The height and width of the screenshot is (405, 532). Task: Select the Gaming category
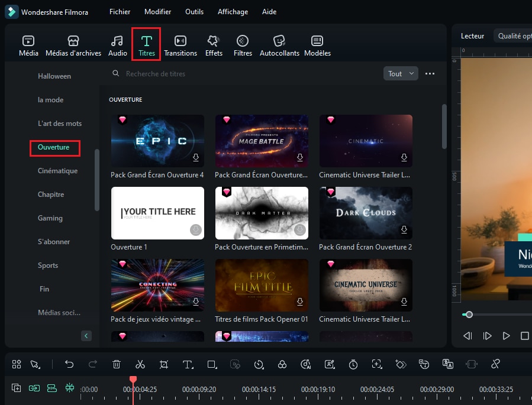coord(50,218)
